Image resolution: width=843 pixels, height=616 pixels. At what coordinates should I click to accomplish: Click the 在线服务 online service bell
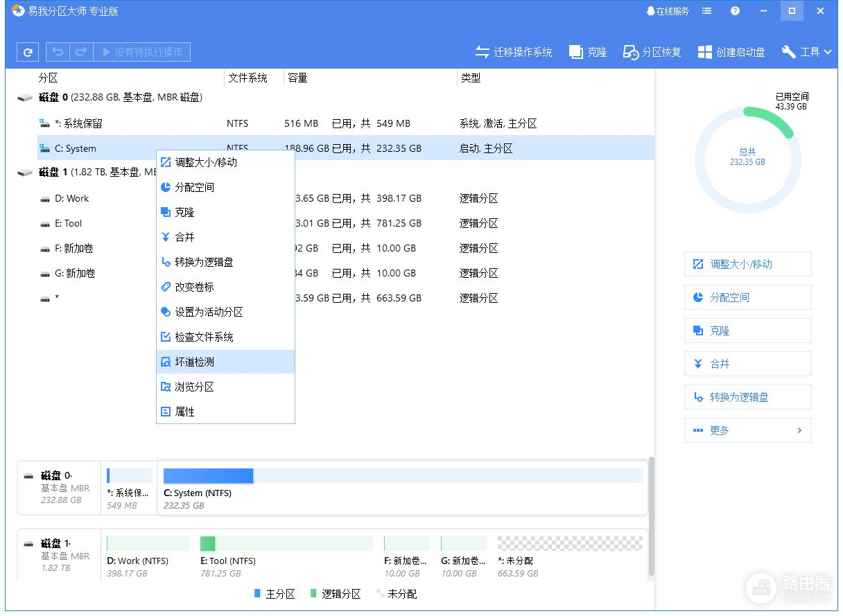[x=668, y=11]
